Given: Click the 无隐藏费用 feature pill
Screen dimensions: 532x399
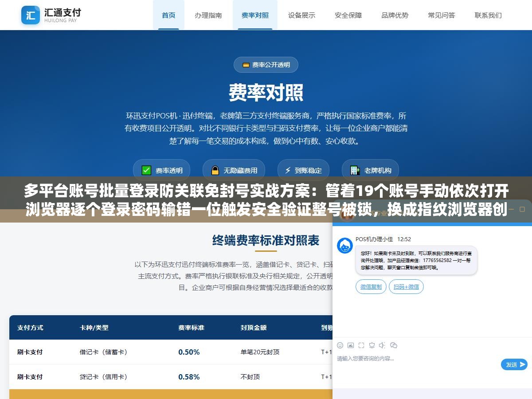Looking at the screenshot, I should (x=234, y=170).
